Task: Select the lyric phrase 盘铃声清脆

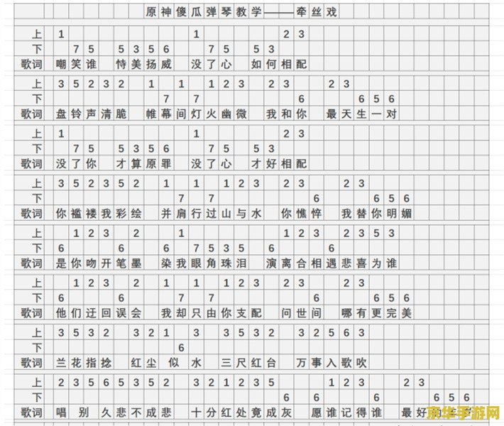Action: [92, 114]
